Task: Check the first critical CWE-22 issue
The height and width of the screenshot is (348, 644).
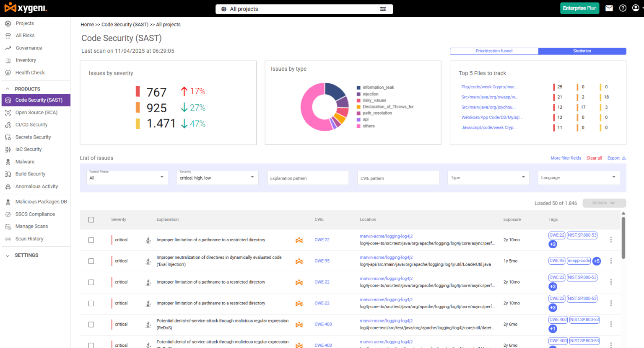Action: click(x=91, y=240)
